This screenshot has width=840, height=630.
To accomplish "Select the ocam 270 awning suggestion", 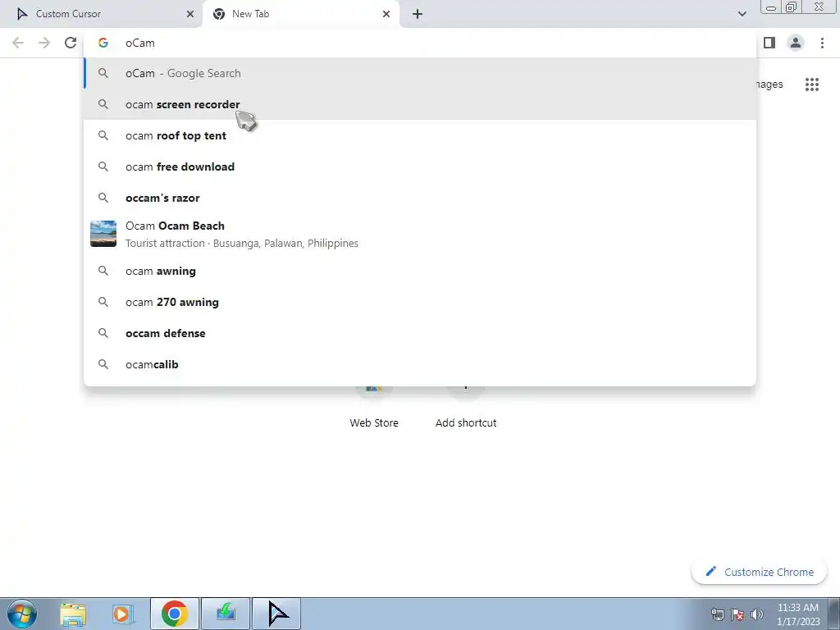I will click(x=420, y=302).
